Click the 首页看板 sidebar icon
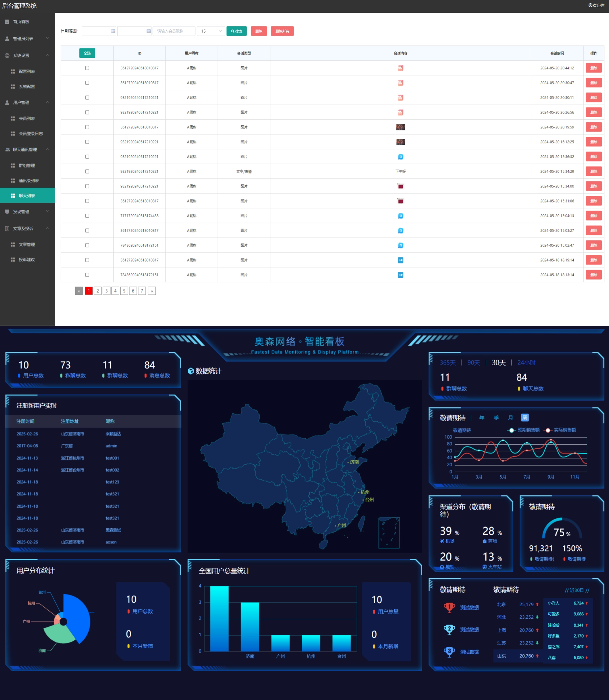Viewport: 609px width, 700px height. [x=7, y=22]
